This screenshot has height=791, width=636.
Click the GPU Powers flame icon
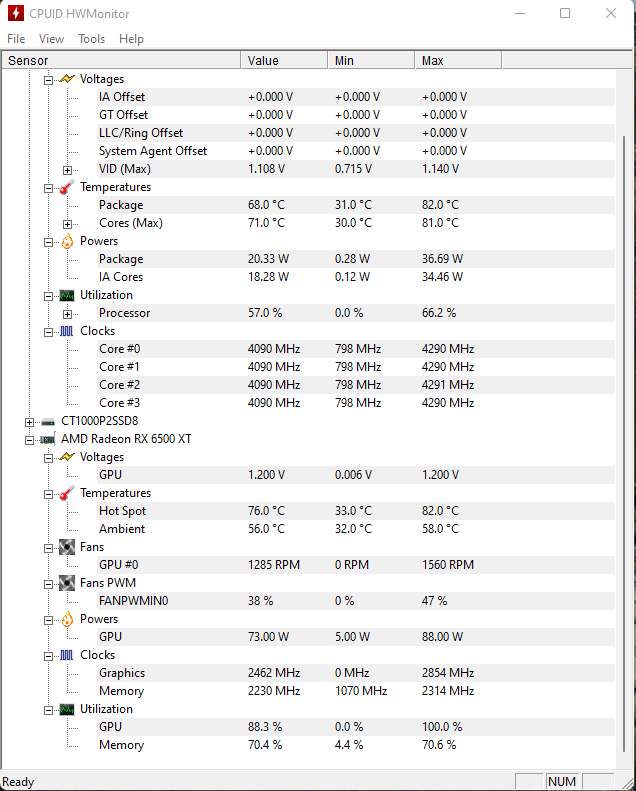point(67,619)
